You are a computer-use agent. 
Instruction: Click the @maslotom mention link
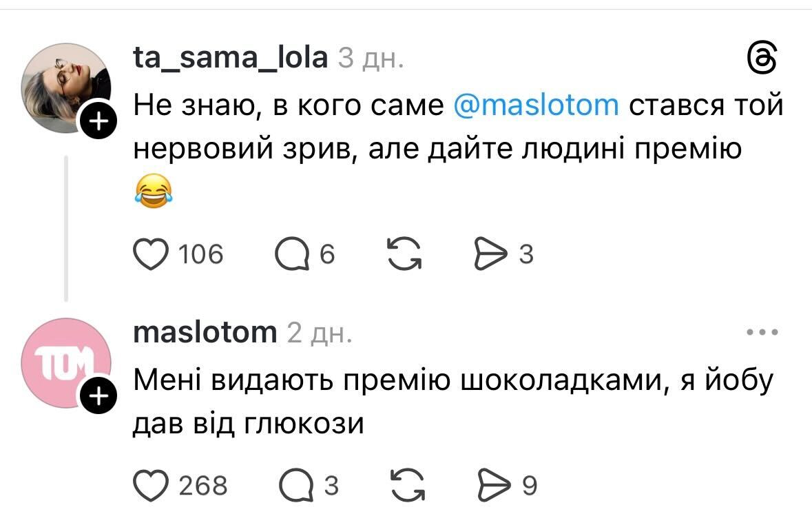pos(537,106)
